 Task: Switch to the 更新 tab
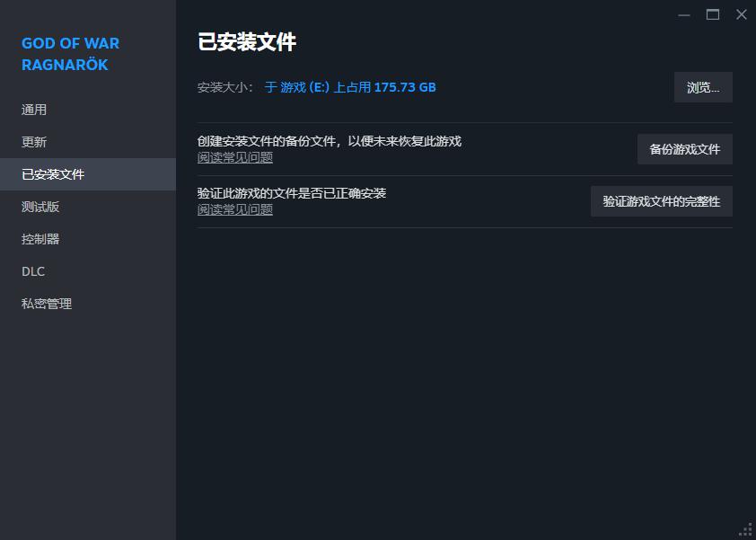tap(88, 142)
